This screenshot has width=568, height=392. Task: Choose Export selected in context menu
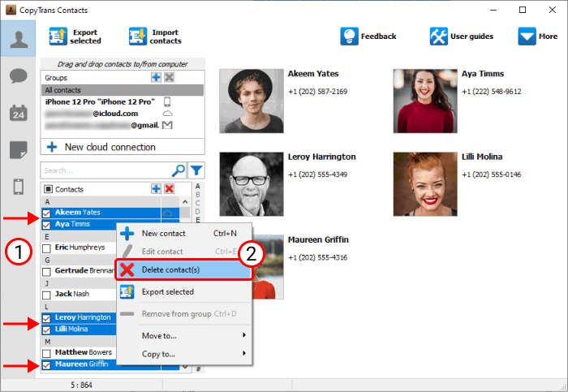click(x=184, y=292)
